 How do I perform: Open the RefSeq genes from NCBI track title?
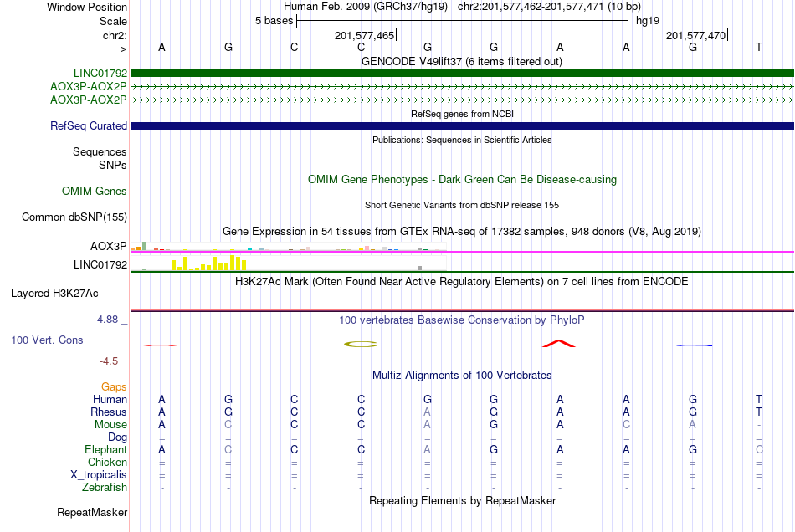coord(462,114)
